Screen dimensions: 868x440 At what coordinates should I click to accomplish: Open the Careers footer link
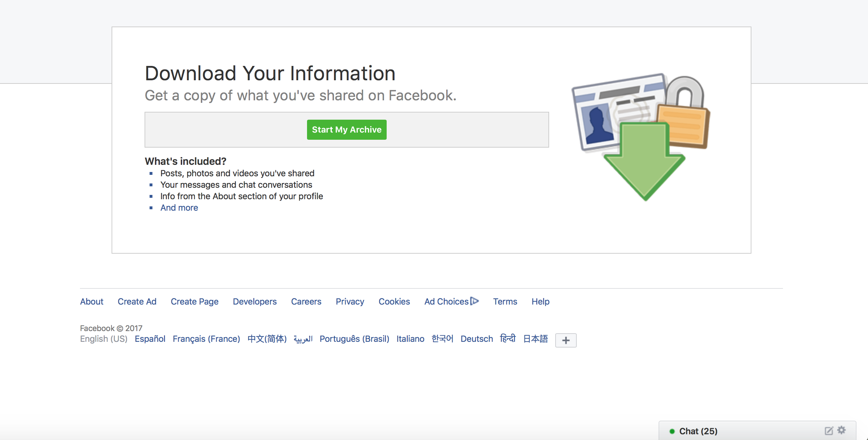tap(306, 302)
